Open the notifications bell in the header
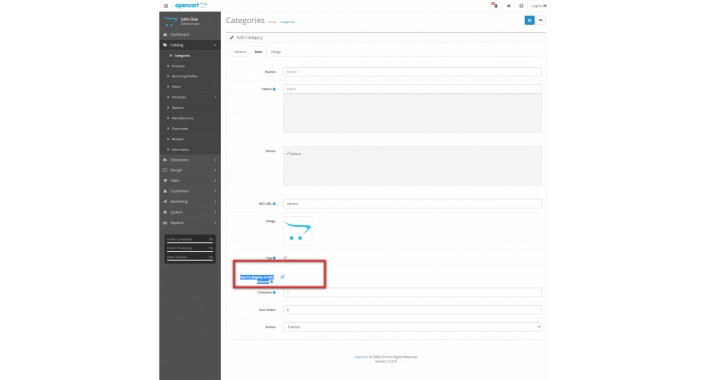The height and width of the screenshot is (380, 710). pos(495,6)
